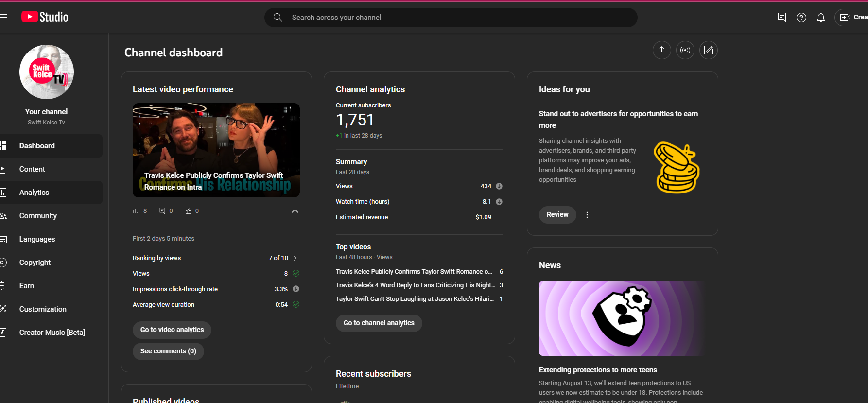The height and width of the screenshot is (403, 868).
Task: Click the Creator Music sidebar icon
Action: [3, 333]
